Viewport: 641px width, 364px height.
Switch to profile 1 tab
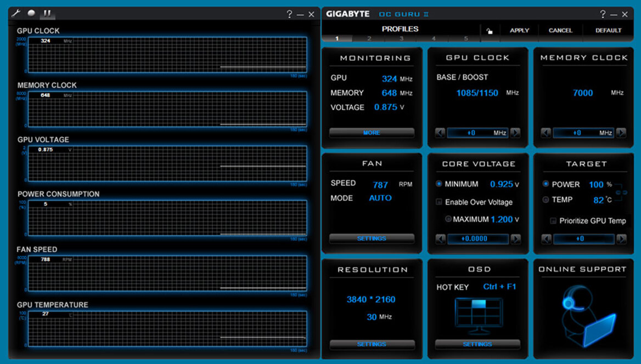point(337,38)
